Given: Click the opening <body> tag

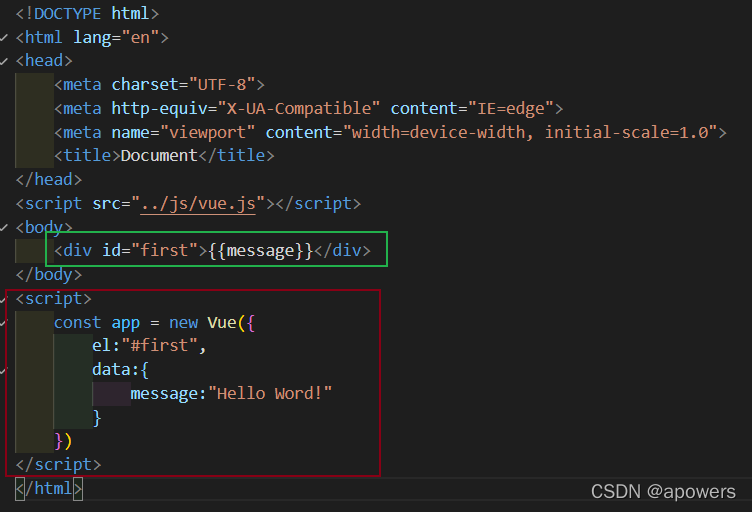Looking at the screenshot, I should click(44, 227).
